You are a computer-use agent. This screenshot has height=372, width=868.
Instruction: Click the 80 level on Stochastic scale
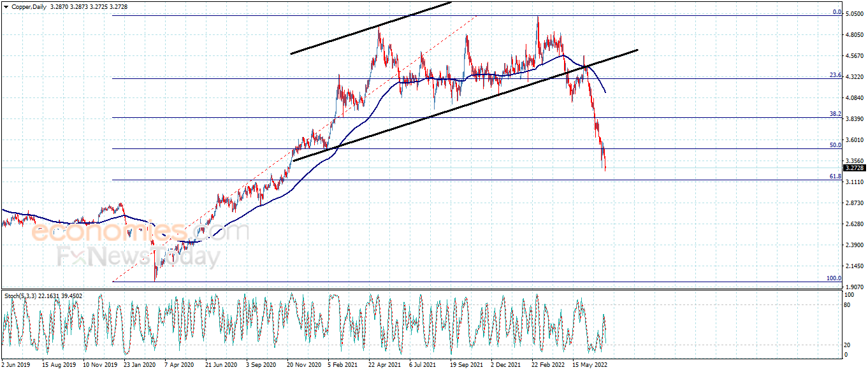(x=848, y=306)
